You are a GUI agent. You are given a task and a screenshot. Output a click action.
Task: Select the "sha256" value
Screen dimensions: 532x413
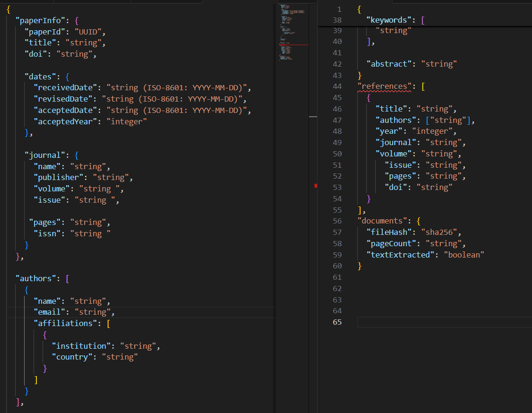click(x=439, y=232)
